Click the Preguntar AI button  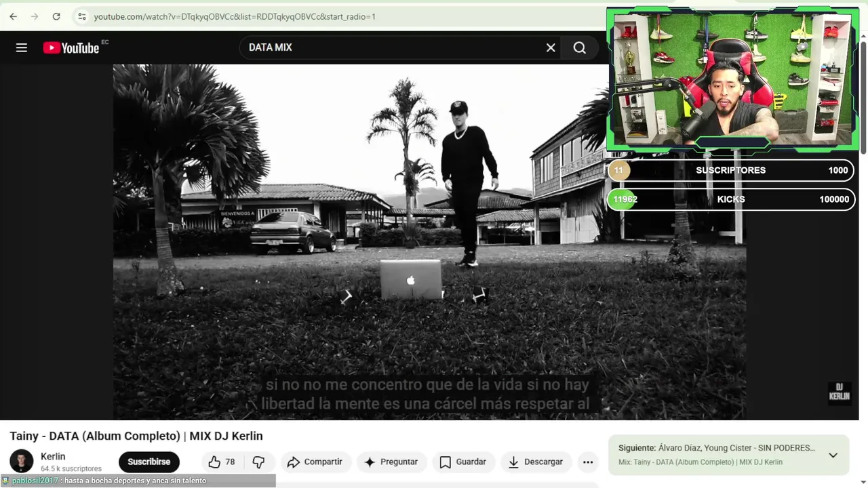tap(392, 462)
